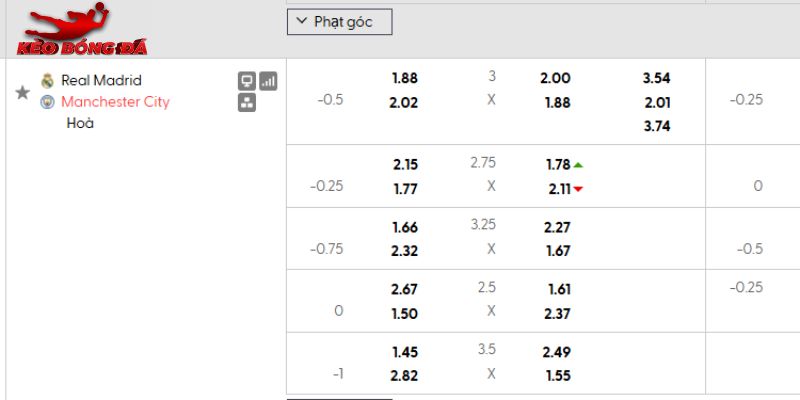The image size is (800, 400).
Task: Click the green up arrow beside 1.78
Action: click(x=579, y=165)
